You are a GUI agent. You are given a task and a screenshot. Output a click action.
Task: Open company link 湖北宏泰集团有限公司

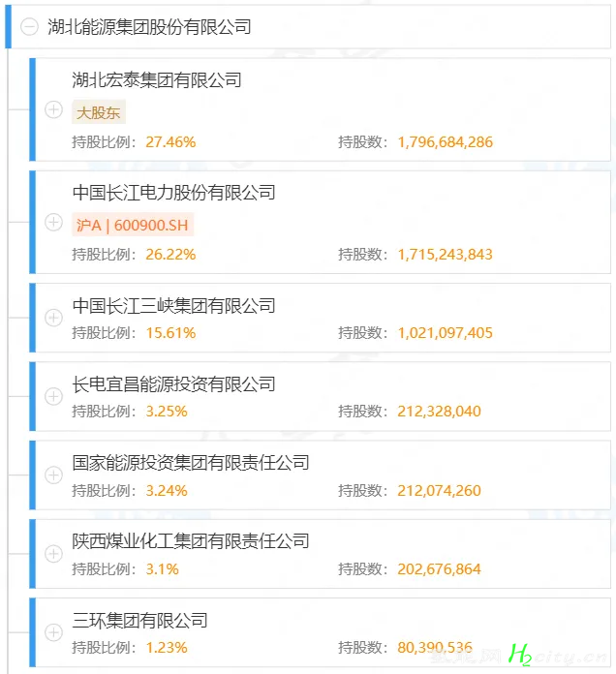157,80
